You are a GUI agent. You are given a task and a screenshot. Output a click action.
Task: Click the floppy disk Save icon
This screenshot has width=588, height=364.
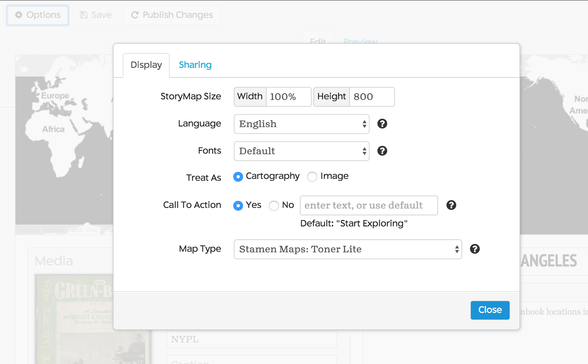pos(84,15)
